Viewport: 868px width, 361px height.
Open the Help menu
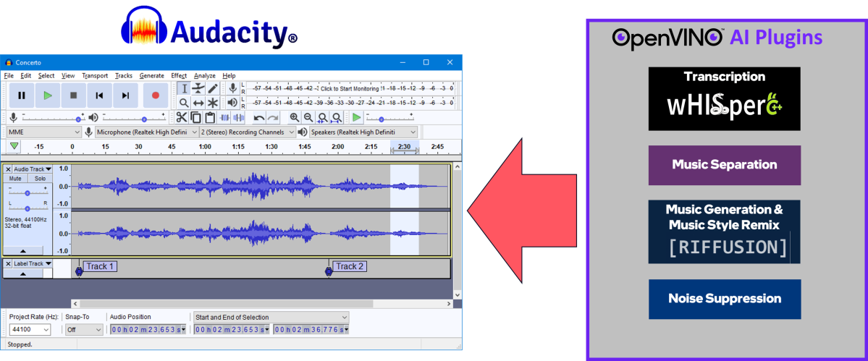(229, 76)
